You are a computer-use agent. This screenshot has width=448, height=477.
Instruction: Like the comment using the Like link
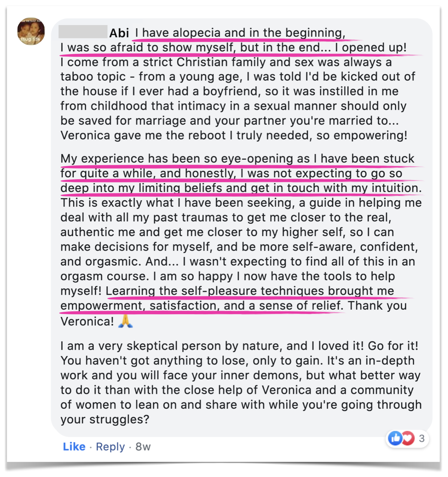coord(74,447)
